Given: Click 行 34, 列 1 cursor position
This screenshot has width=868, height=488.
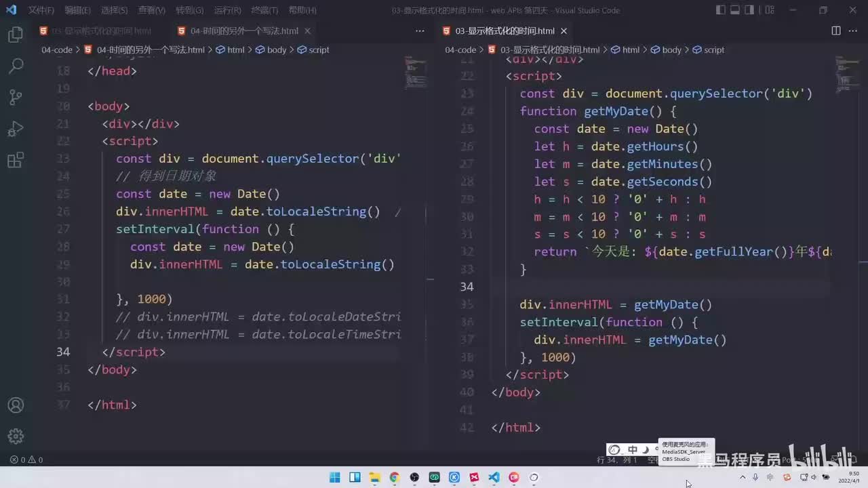Looking at the screenshot, I should (x=617, y=460).
